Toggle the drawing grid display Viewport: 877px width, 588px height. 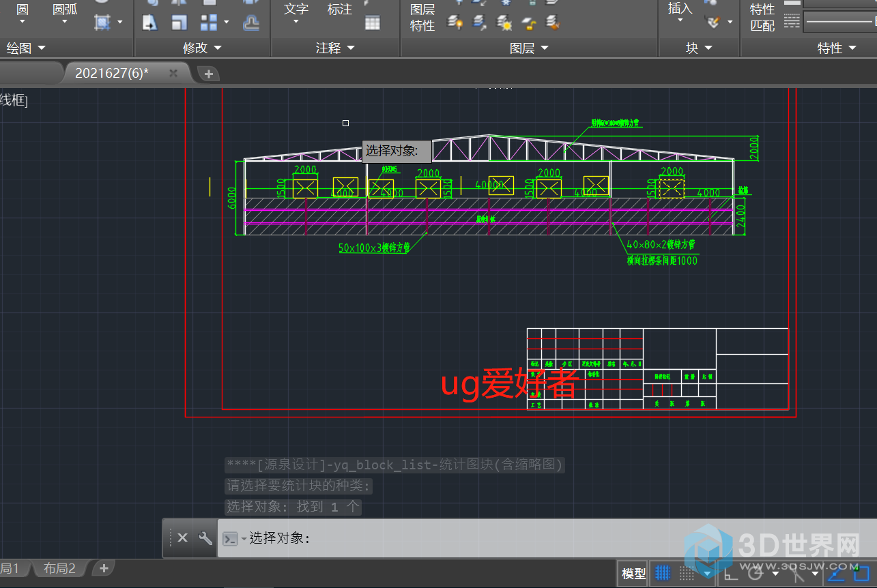click(662, 574)
